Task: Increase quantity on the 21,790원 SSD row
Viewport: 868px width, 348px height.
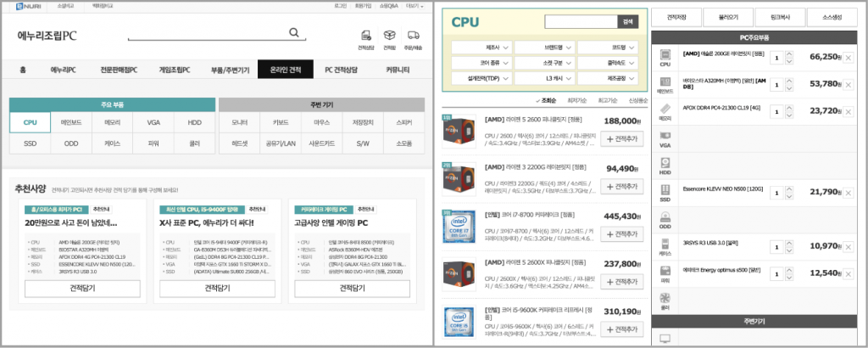Action: point(789,189)
